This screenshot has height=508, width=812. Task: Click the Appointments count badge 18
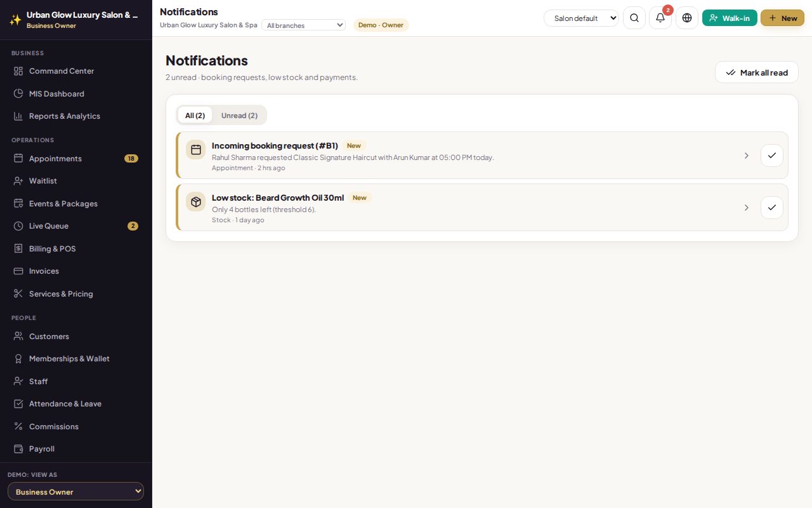pyautogui.click(x=131, y=158)
